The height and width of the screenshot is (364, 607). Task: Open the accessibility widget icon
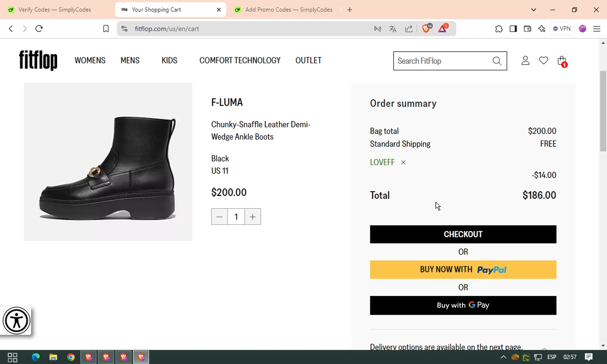[16, 321]
